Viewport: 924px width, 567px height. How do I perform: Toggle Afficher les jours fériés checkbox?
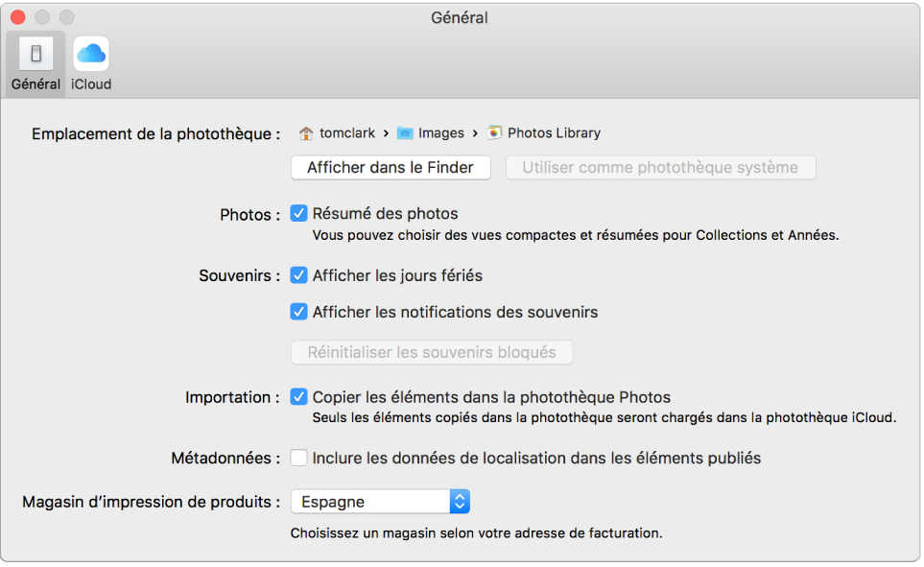(x=299, y=275)
